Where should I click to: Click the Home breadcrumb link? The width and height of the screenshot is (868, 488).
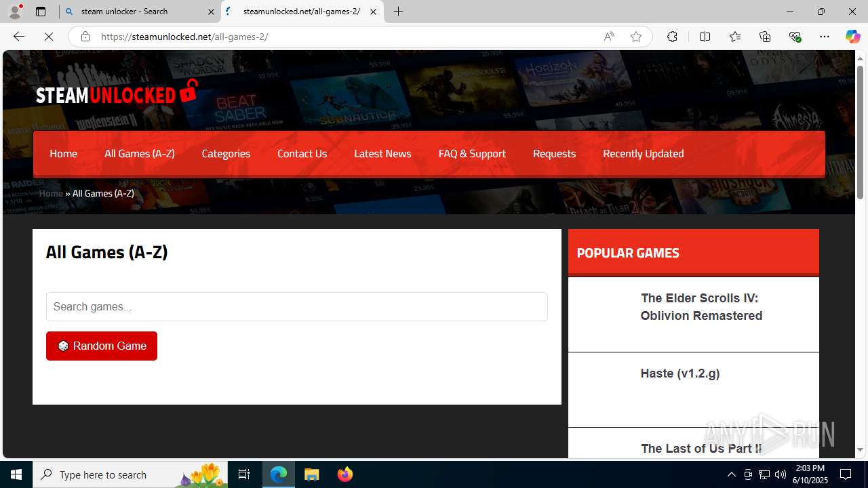point(51,193)
